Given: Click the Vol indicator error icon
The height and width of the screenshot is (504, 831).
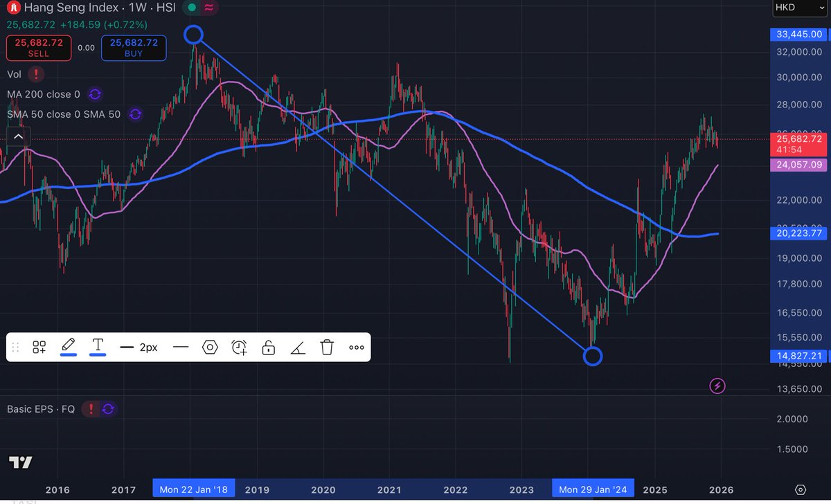Looking at the screenshot, I should (35, 74).
